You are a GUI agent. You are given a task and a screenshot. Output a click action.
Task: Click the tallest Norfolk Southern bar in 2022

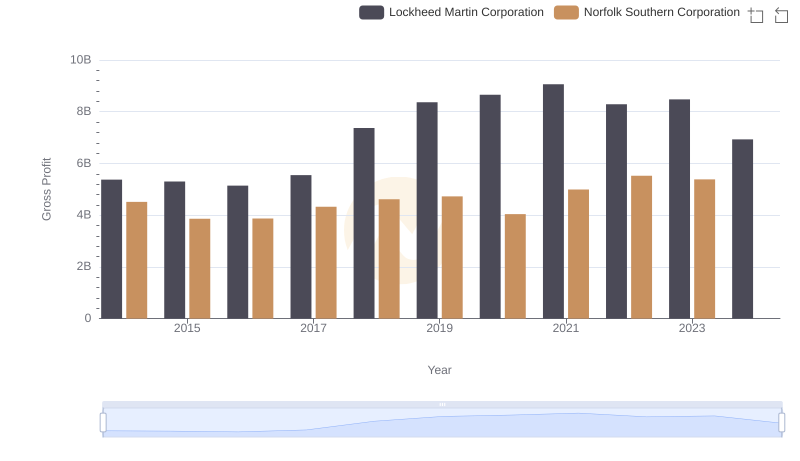[641, 247]
